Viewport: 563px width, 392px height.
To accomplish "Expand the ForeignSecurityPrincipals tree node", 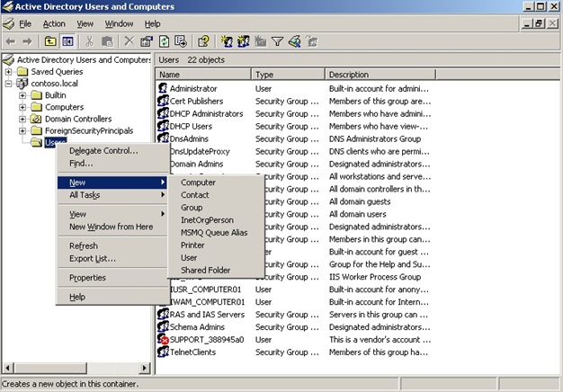I will pyautogui.click(x=22, y=131).
